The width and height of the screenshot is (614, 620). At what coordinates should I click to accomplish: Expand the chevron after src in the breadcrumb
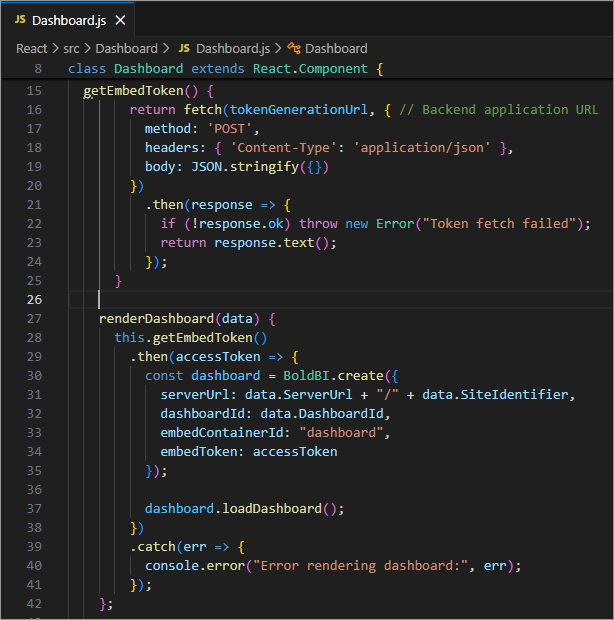[87, 49]
